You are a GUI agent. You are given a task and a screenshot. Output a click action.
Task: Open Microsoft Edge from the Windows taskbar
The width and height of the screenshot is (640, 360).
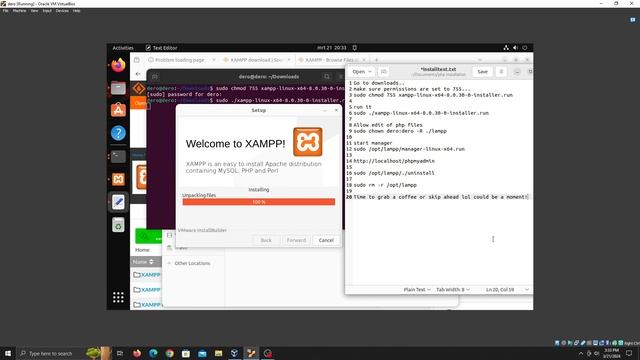[x=153, y=353]
